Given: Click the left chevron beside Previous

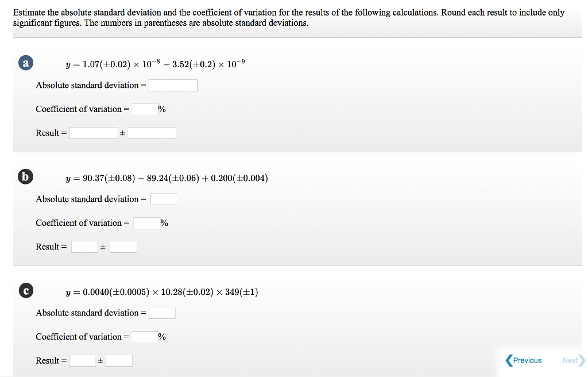Looking at the screenshot, I should [x=508, y=360].
